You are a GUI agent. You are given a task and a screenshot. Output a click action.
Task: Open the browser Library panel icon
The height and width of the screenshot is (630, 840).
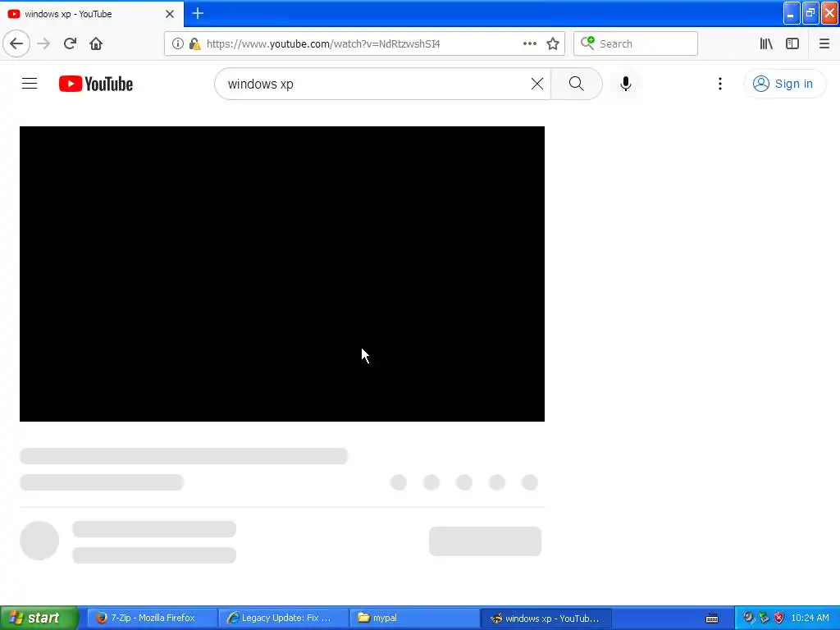(766, 43)
